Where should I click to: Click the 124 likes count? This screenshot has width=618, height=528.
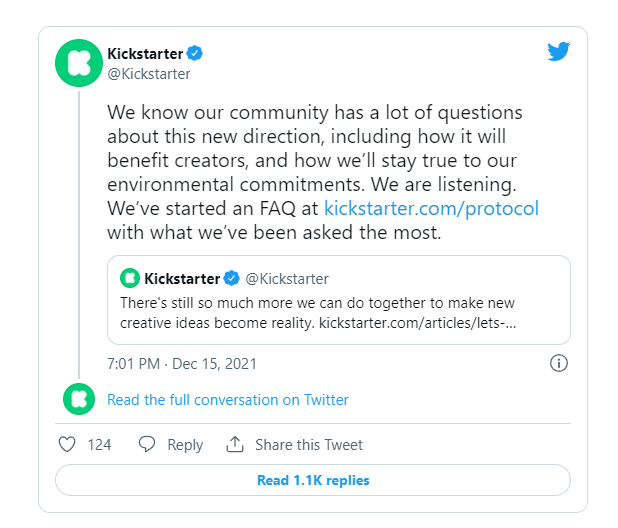pos(99,445)
